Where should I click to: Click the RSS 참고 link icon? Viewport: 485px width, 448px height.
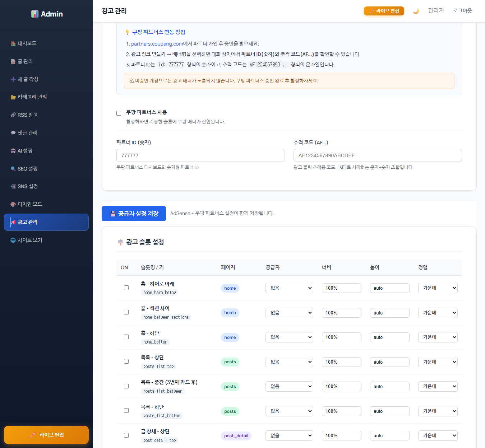[x=13, y=115]
